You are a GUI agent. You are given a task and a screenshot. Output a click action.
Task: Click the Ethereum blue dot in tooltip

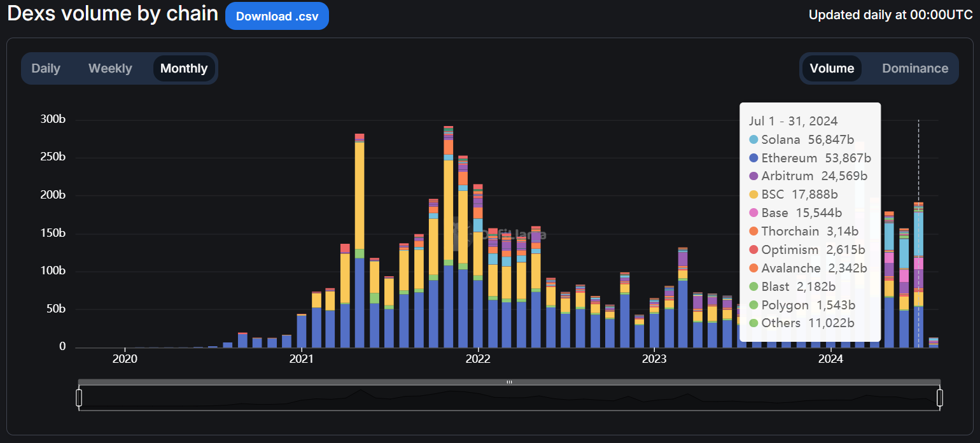[x=753, y=158]
